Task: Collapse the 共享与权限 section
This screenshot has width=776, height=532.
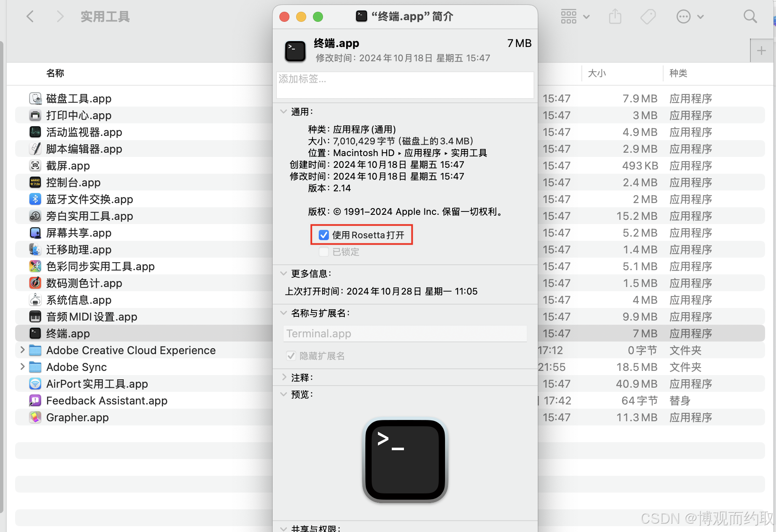Action: [284, 529]
